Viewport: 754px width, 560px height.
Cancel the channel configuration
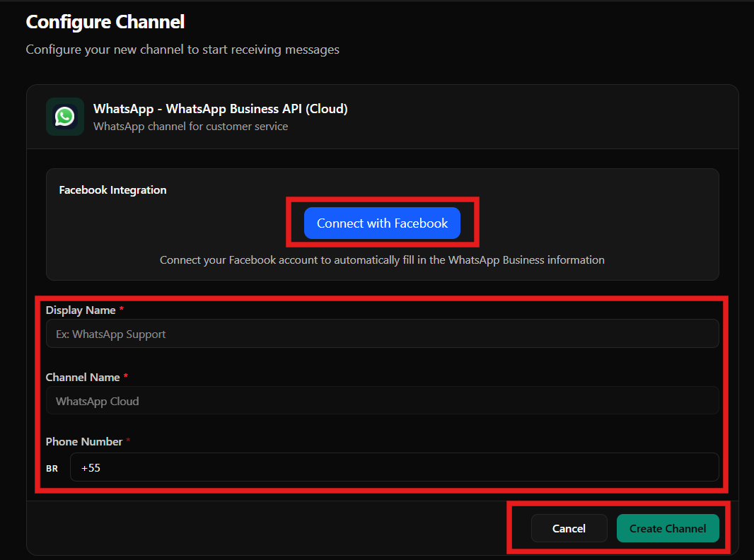click(569, 528)
